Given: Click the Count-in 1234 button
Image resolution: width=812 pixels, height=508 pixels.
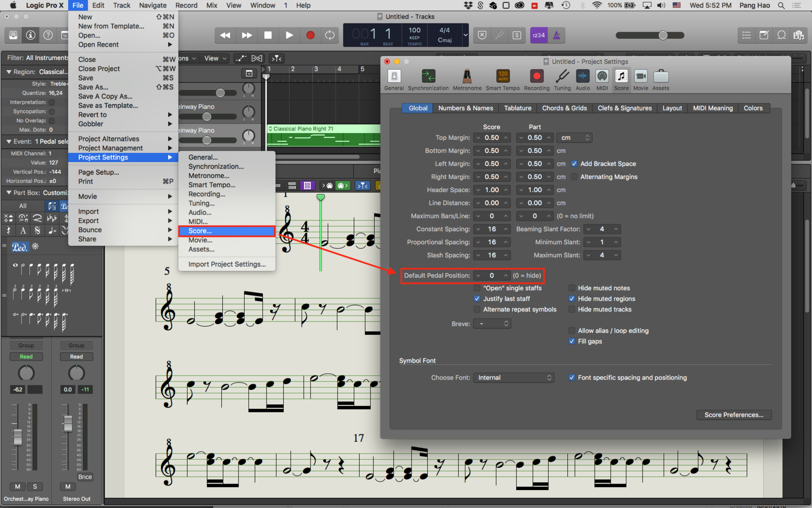Looking at the screenshot, I should 538,35.
